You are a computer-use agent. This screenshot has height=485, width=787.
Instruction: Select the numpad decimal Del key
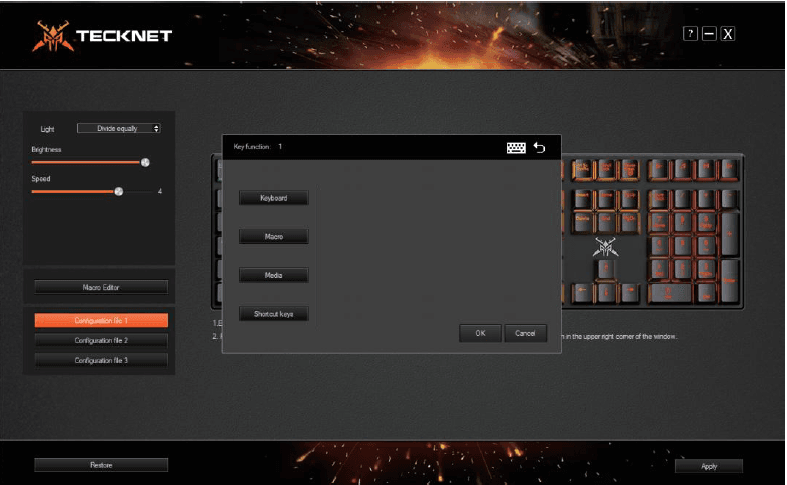[705, 293]
